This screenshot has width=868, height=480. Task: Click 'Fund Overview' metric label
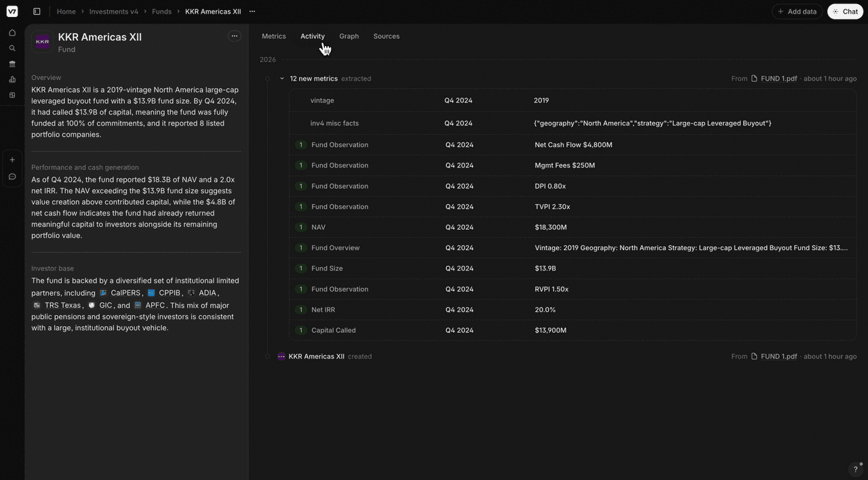[x=336, y=248]
